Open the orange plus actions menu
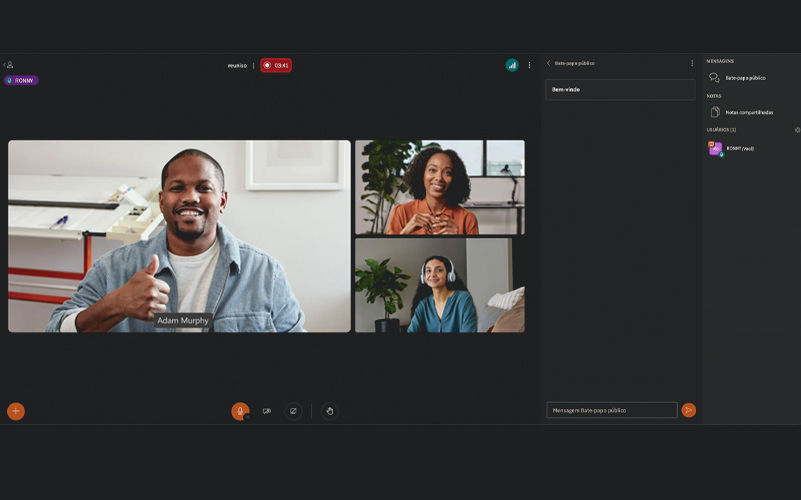This screenshot has width=801, height=500. (x=16, y=411)
